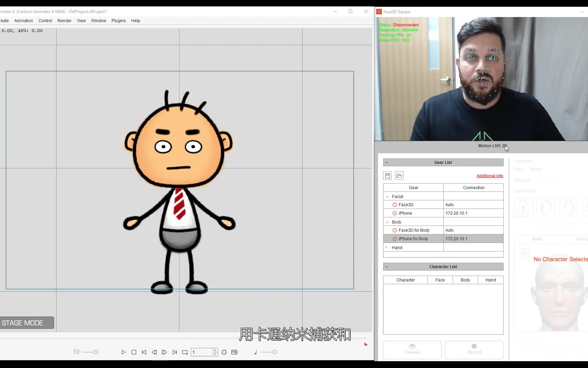Open the Additional Info link

click(x=490, y=176)
